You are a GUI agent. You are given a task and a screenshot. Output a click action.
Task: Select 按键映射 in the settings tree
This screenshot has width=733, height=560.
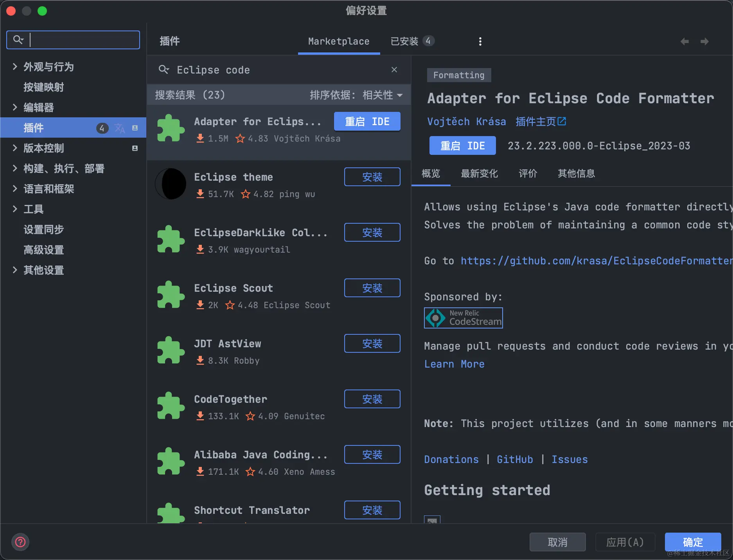44,87
